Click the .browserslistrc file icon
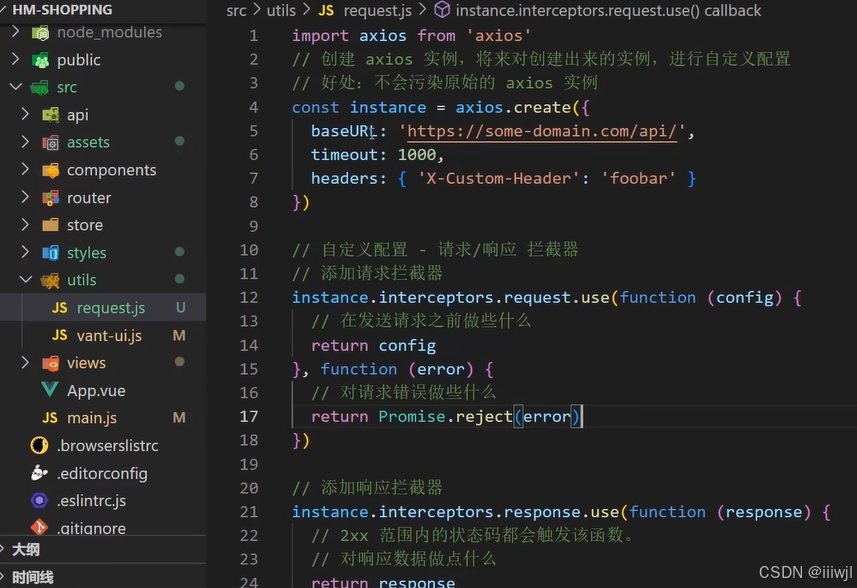The width and height of the screenshot is (857, 588). 39,445
